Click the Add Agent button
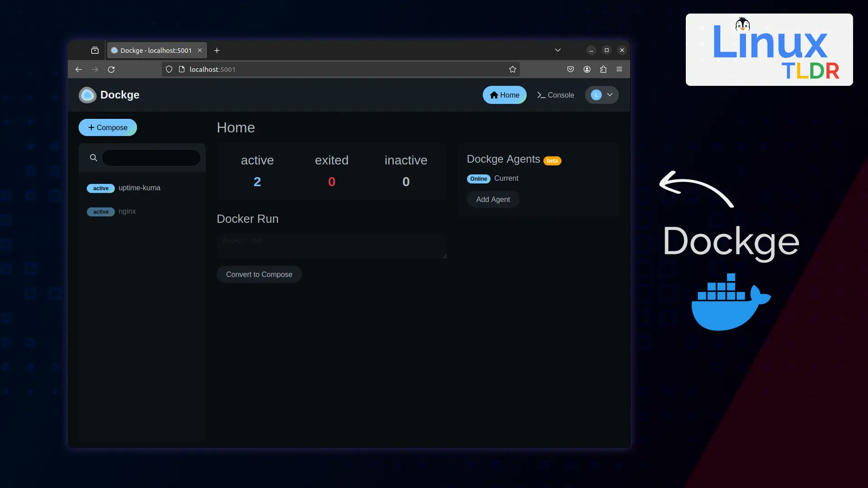This screenshot has height=488, width=868. tap(493, 199)
